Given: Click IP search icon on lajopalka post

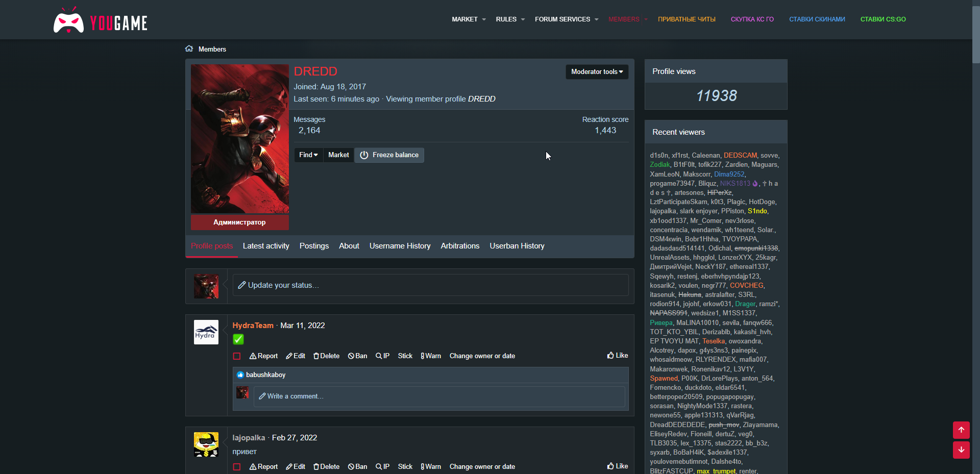Looking at the screenshot, I should (379, 467).
